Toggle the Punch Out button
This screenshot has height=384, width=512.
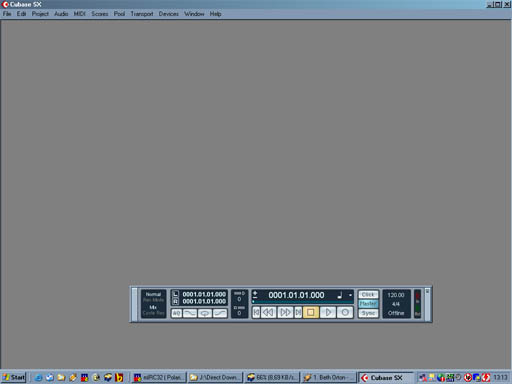(x=220, y=313)
